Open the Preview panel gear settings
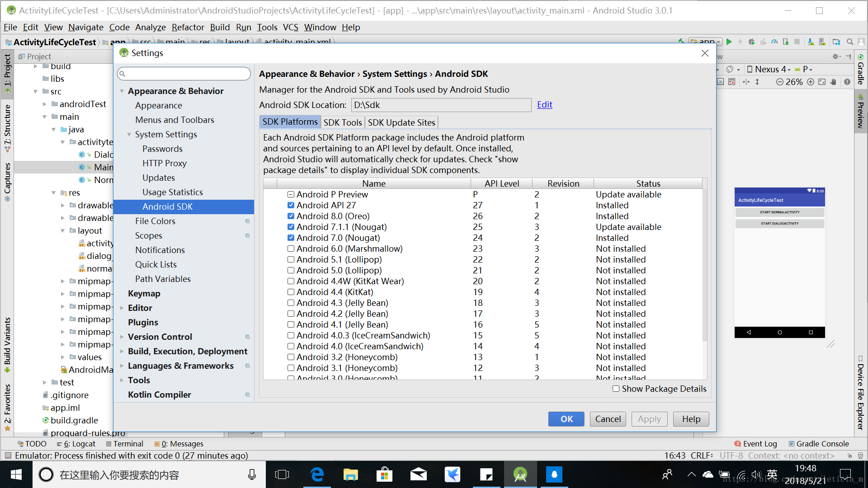 (x=837, y=56)
